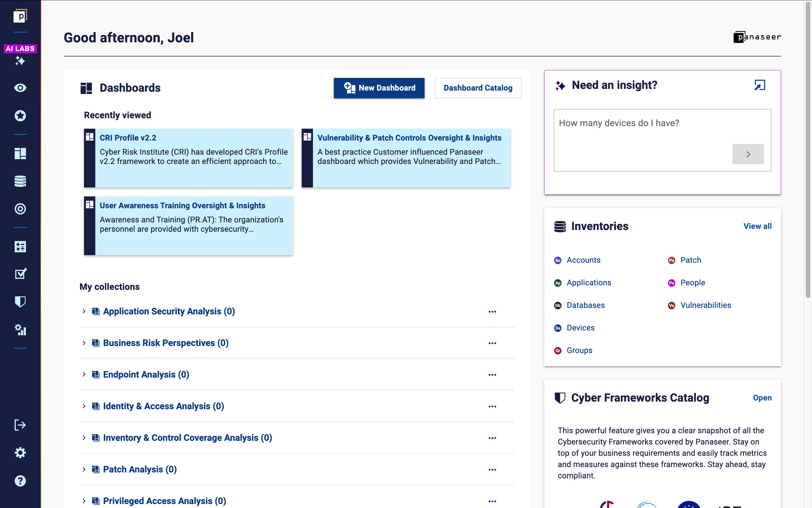Screen dimensions: 812x508
Task: Open the gear-with-bars chart icon in sidebar
Action: pyautogui.click(x=20, y=330)
